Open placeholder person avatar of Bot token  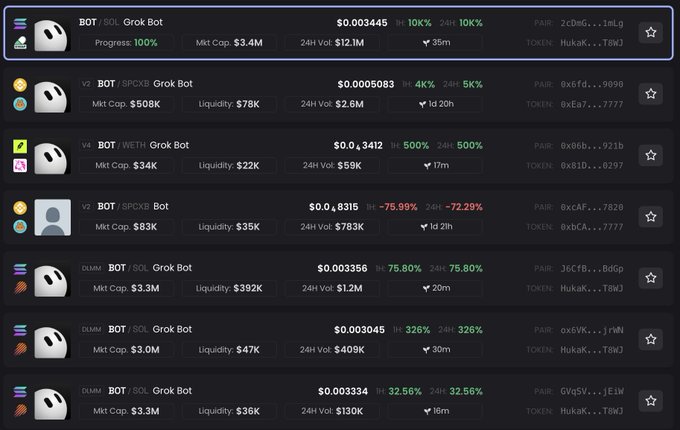click(52, 218)
